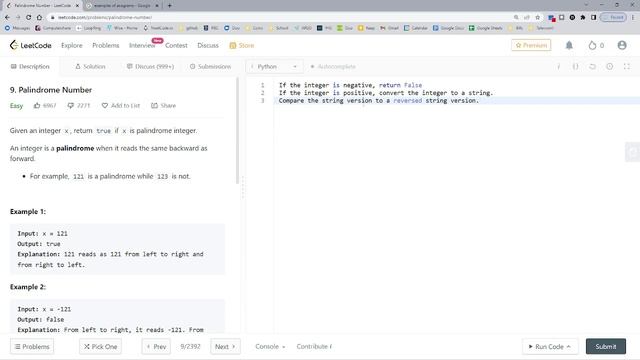Click Pick One random problem
Image resolution: width=640 pixels, height=360 pixels.
pyautogui.click(x=100, y=347)
